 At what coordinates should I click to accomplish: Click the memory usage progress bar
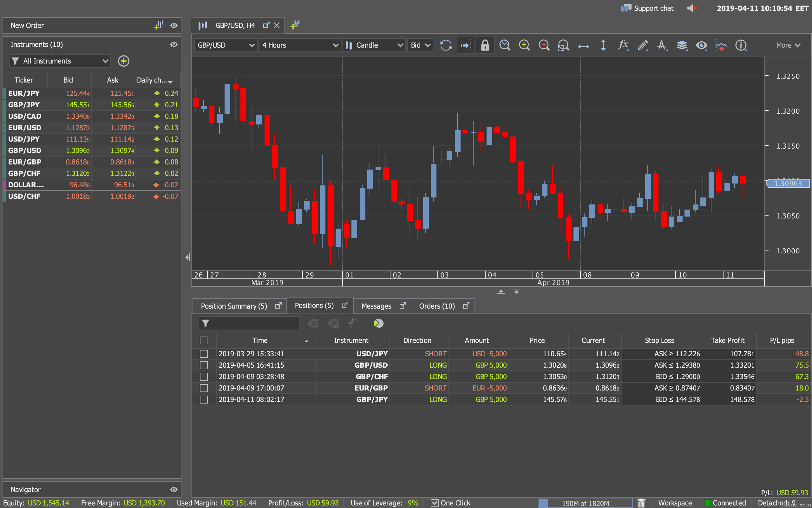[x=585, y=503]
